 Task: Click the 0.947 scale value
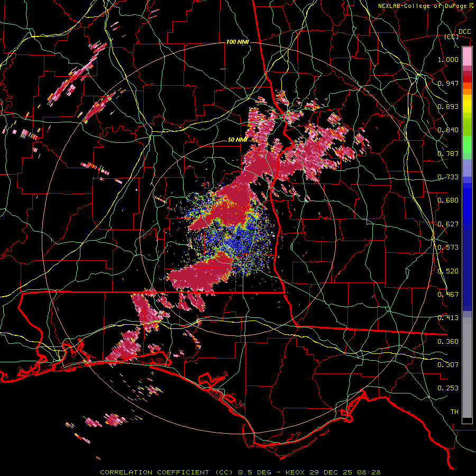click(x=448, y=83)
